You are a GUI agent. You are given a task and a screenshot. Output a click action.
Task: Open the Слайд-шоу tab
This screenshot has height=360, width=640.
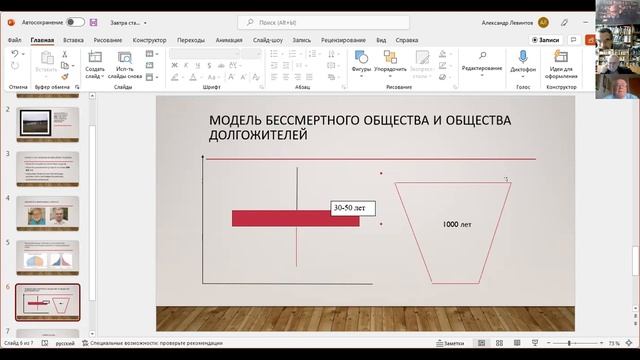pos(268,40)
